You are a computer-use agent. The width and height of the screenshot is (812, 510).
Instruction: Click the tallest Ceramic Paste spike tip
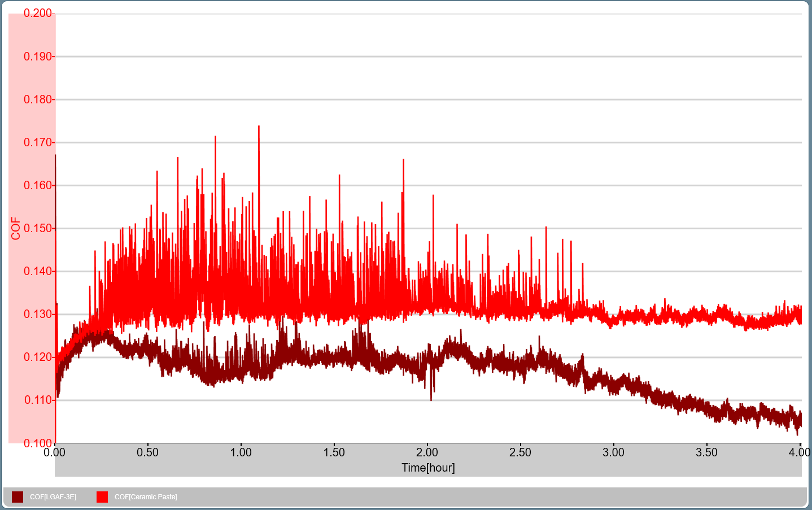(x=259, y=127)
